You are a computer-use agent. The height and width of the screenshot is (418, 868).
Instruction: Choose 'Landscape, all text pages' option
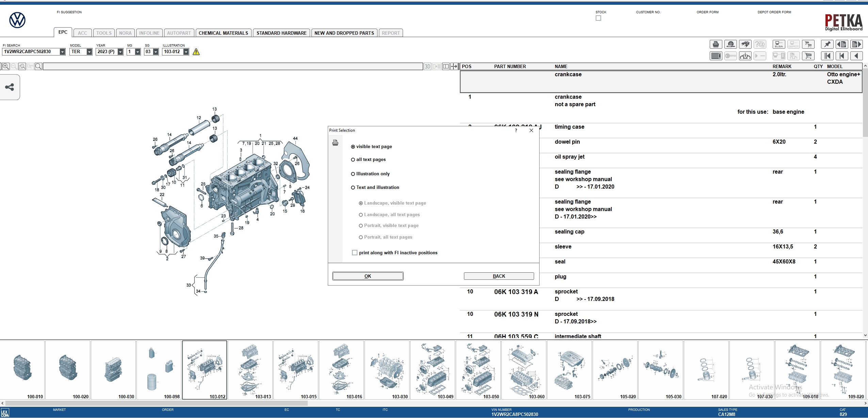[389, 215]
